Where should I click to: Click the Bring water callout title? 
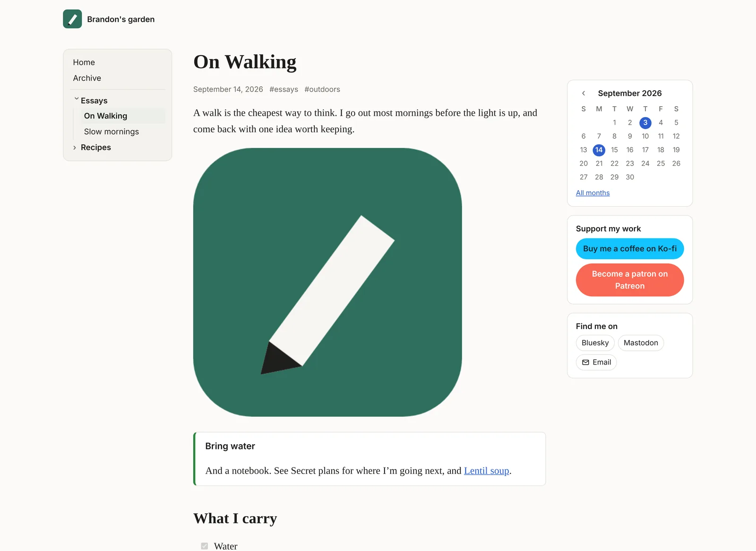tap(230, 446)
